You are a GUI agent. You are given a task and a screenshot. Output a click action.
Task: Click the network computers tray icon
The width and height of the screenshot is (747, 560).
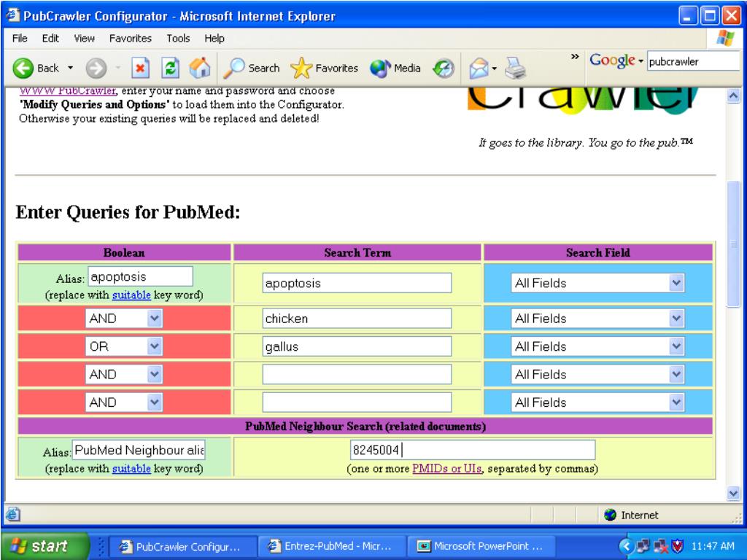[643, 545]
